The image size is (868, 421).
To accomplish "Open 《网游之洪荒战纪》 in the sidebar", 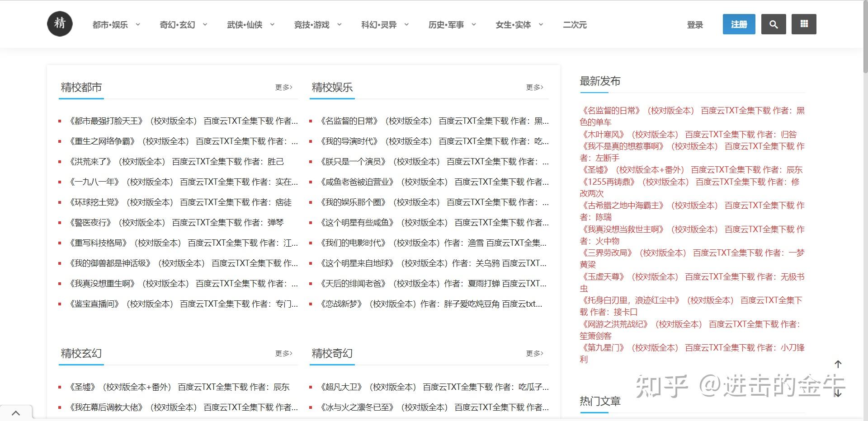I will click(x=690, y=330).
